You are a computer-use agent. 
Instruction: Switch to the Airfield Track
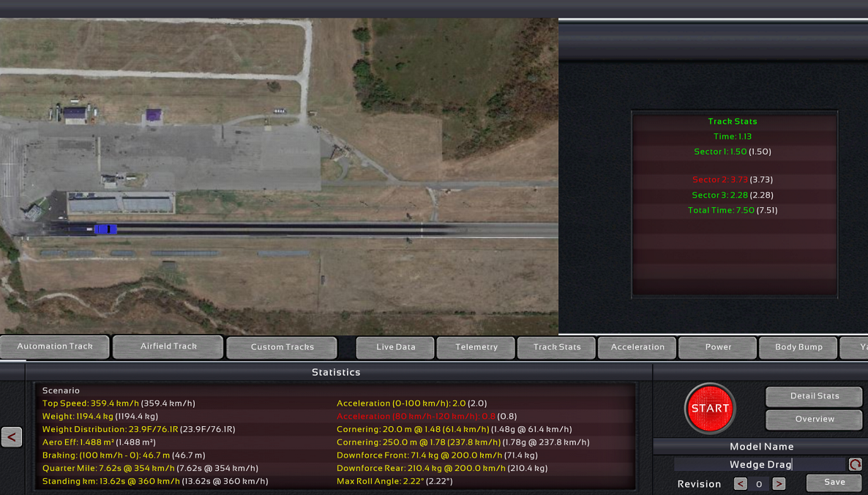pos(168,346)
